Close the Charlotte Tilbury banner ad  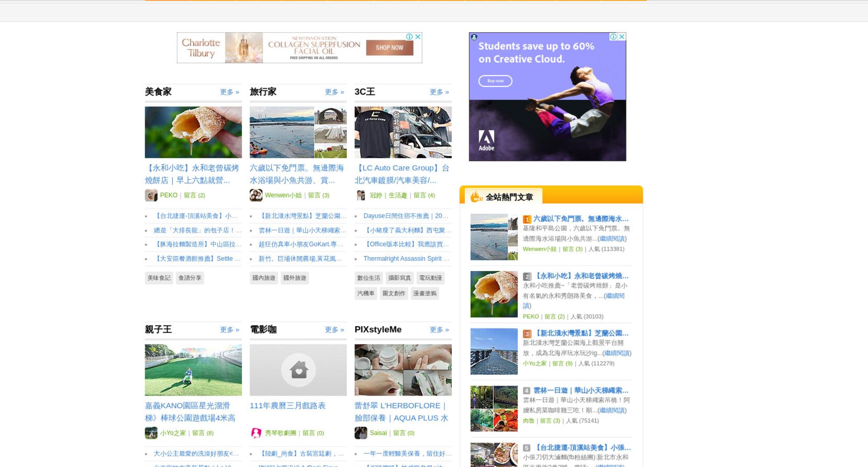pyautogui.click(x=418, y=37)
